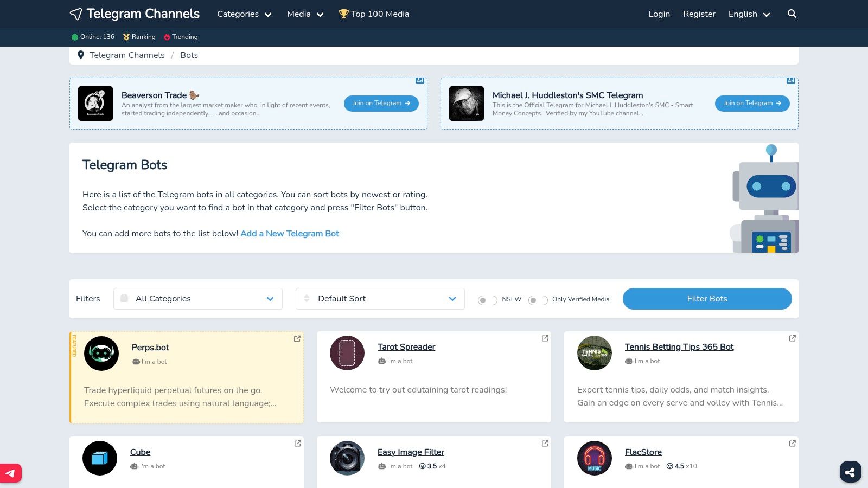Click Telegram Channels breadcrumb link

click(x=127, y=55)
